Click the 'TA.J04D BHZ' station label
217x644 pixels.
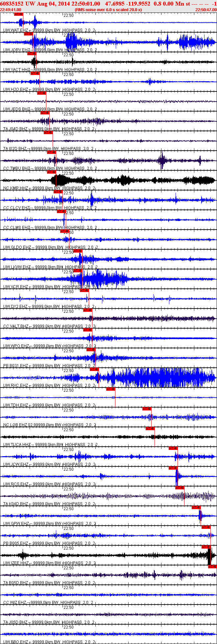(15, 129)
